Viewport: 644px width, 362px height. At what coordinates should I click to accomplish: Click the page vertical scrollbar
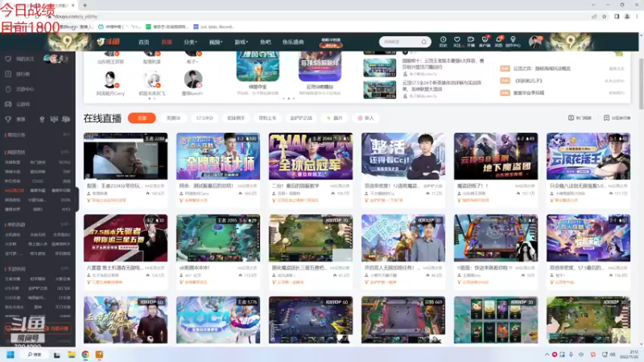point(641,84)
